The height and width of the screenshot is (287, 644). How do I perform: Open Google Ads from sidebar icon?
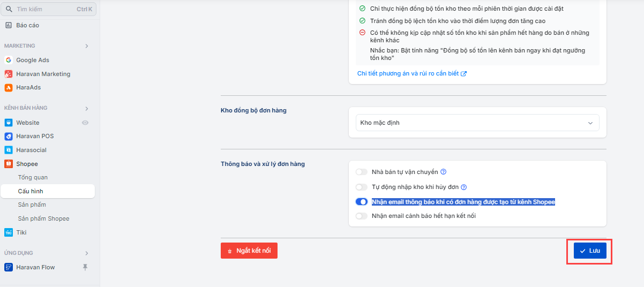coord(9,60)
